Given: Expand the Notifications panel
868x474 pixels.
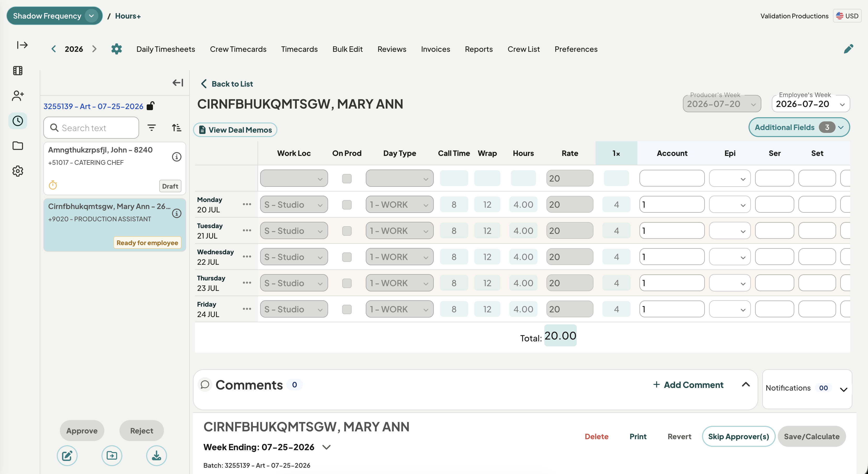Looking at the screenshot, I should [x=843, y=390].
